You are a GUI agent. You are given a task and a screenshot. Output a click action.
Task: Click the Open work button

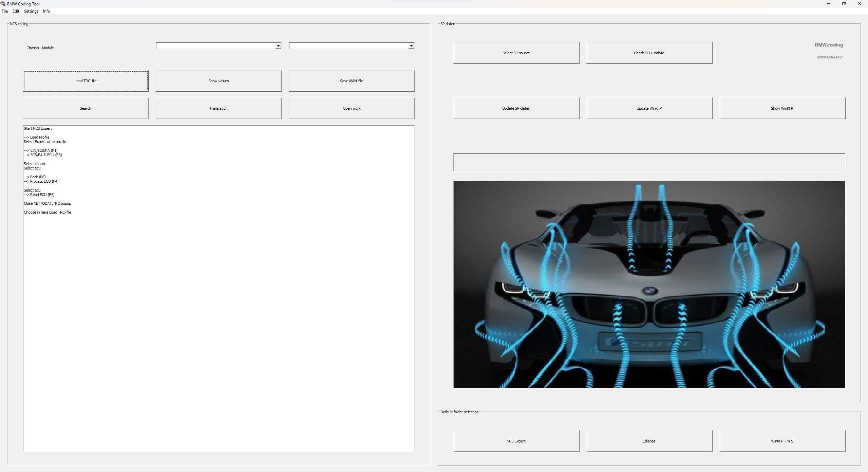[352, 108]
